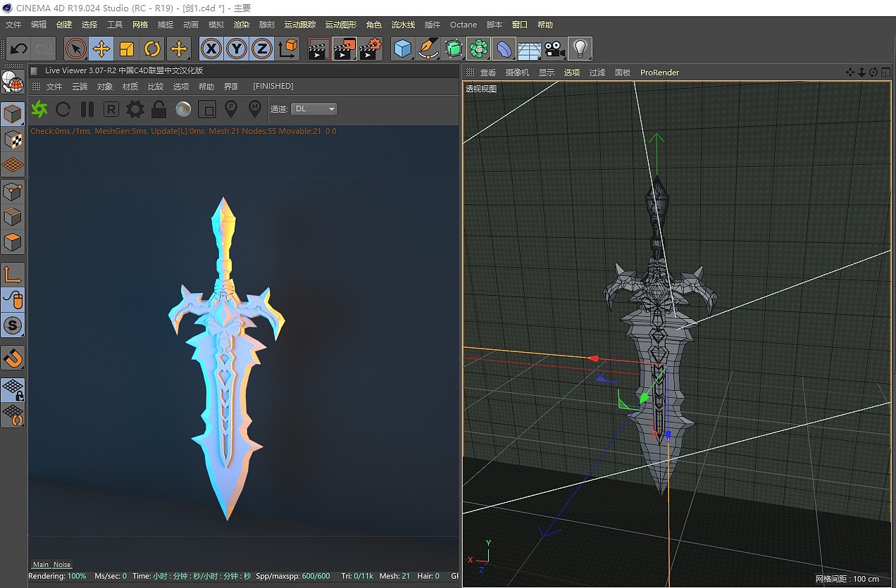The image size is (896, 588).
Task: Open Live Viewer 材质 menu
Action: click(x=130, y=87)
